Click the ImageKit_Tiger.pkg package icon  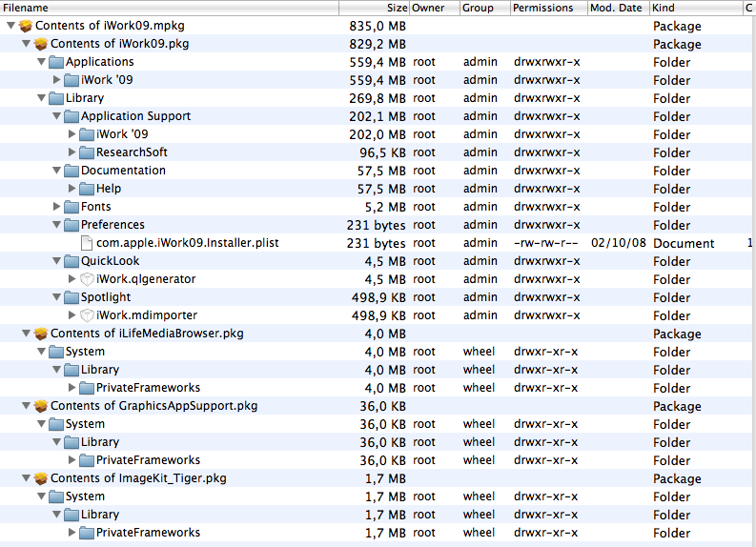41,478
